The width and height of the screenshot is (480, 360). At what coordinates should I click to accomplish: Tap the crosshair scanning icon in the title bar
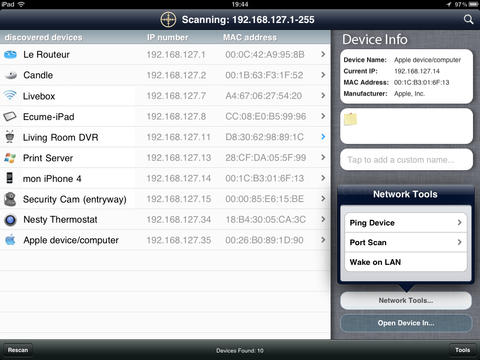168,20
